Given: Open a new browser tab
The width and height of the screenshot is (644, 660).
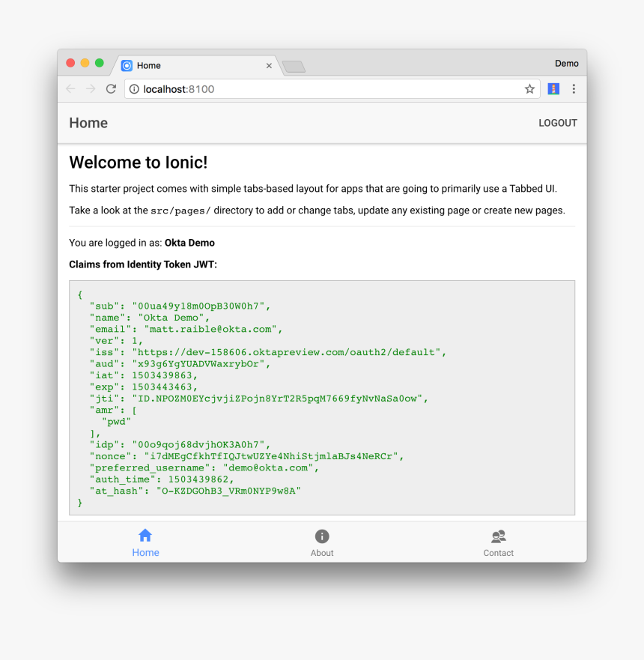Looking at the screenshot, I should click(294, 67).
